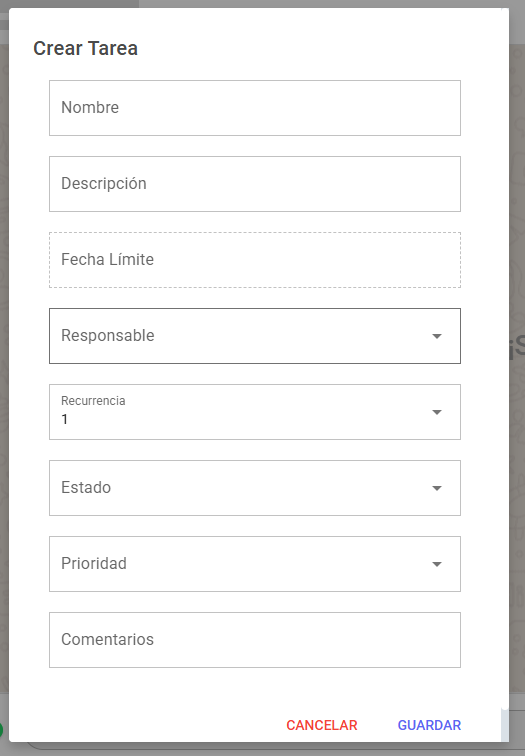The image size is (525, 756).
Task: Click the Prioridad dropdown arrow icon
Action: coord(437,564)
